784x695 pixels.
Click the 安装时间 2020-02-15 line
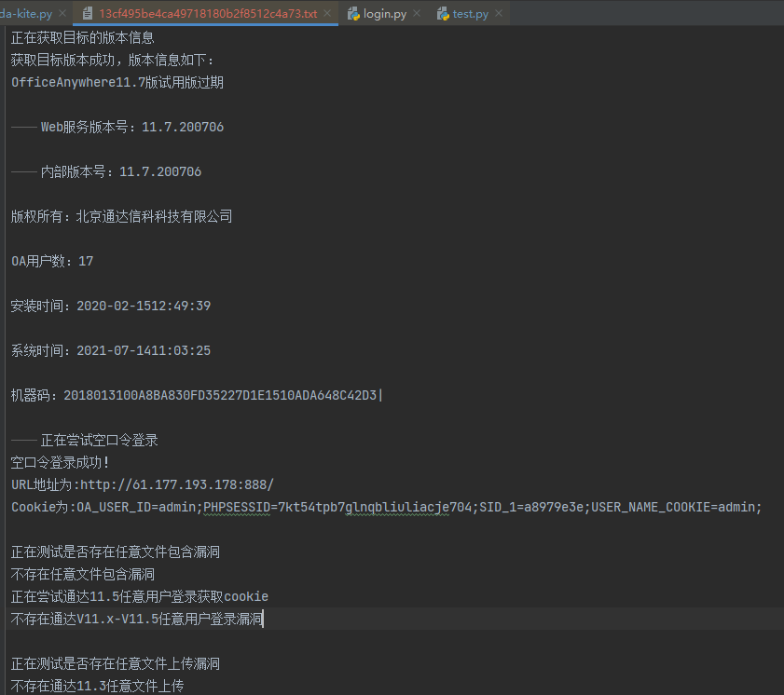(x=111, y=306)
